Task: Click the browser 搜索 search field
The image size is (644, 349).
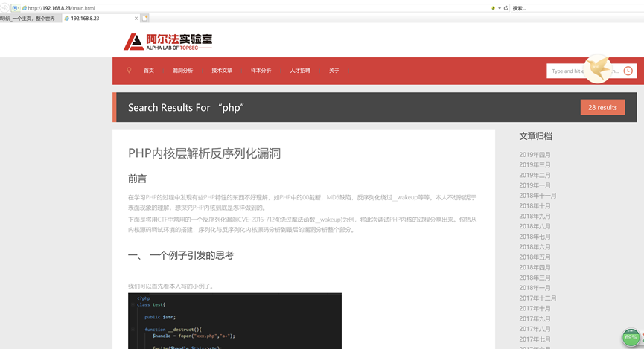Action: 577,8
